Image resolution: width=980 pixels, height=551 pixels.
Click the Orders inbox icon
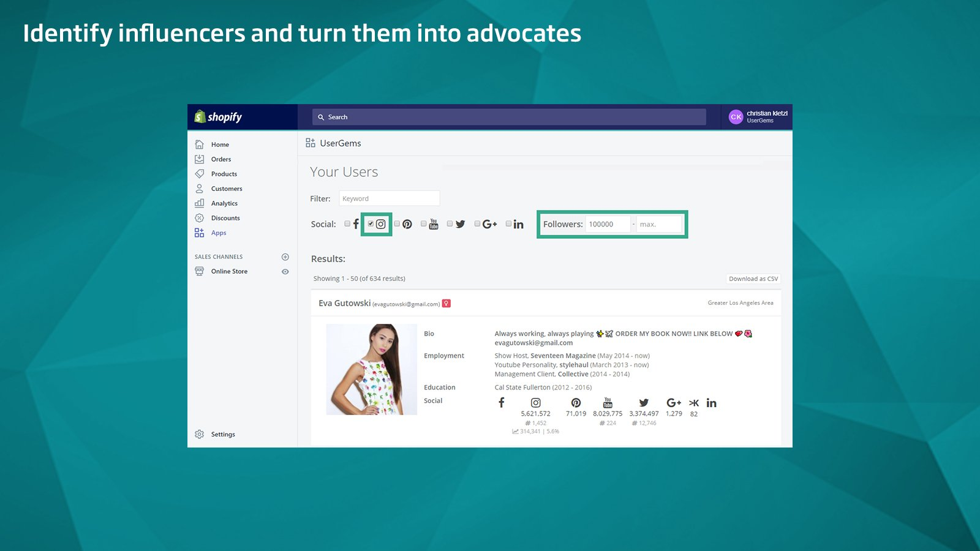coord(199,159)
